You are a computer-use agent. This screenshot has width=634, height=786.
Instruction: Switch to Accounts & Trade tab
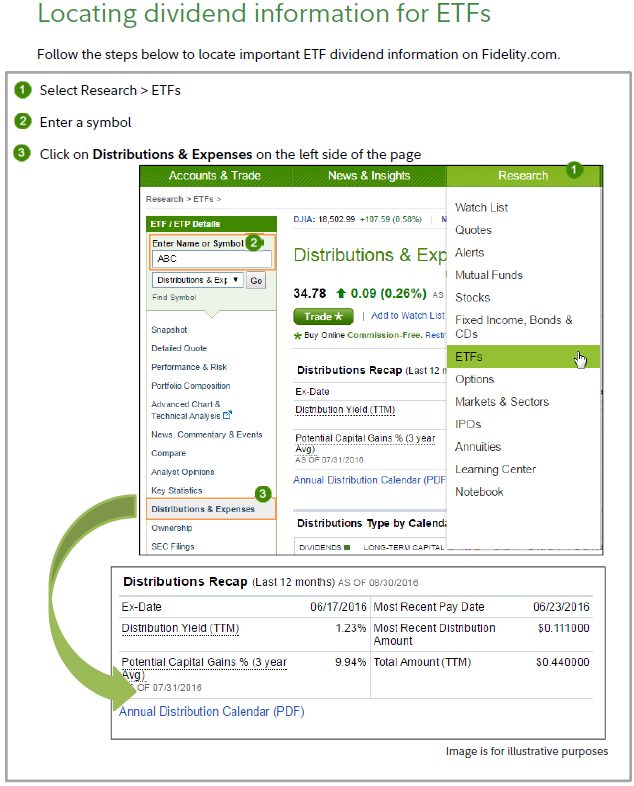point(214,176)
